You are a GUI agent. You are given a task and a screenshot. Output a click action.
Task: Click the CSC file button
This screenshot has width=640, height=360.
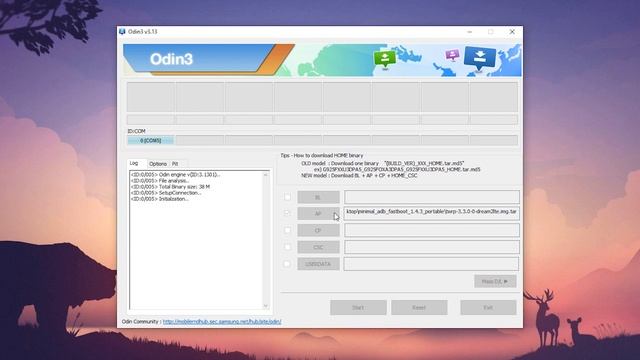[x=318, y=247]
